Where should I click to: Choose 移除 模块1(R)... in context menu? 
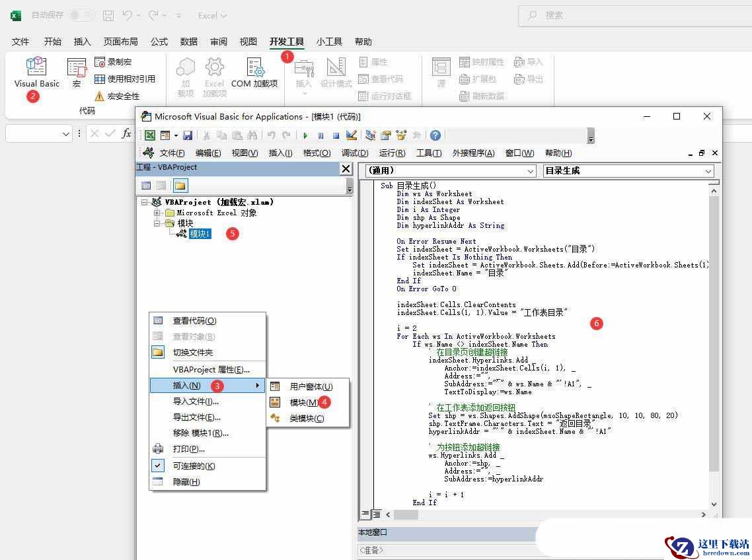coord(207,433)
